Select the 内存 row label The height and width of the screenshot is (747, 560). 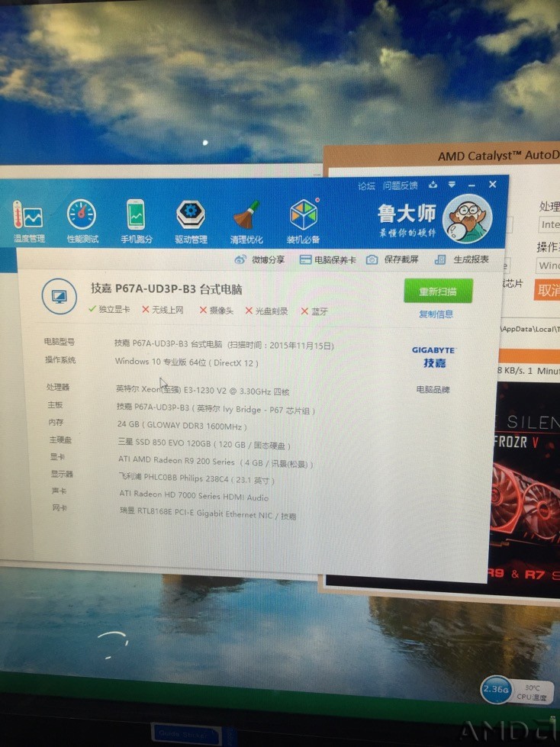tap(56, 422)
